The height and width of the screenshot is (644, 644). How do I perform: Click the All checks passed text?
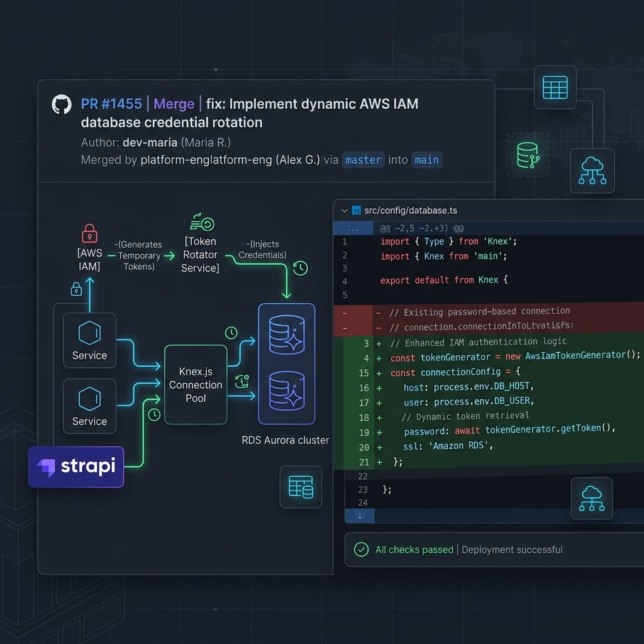414,550
